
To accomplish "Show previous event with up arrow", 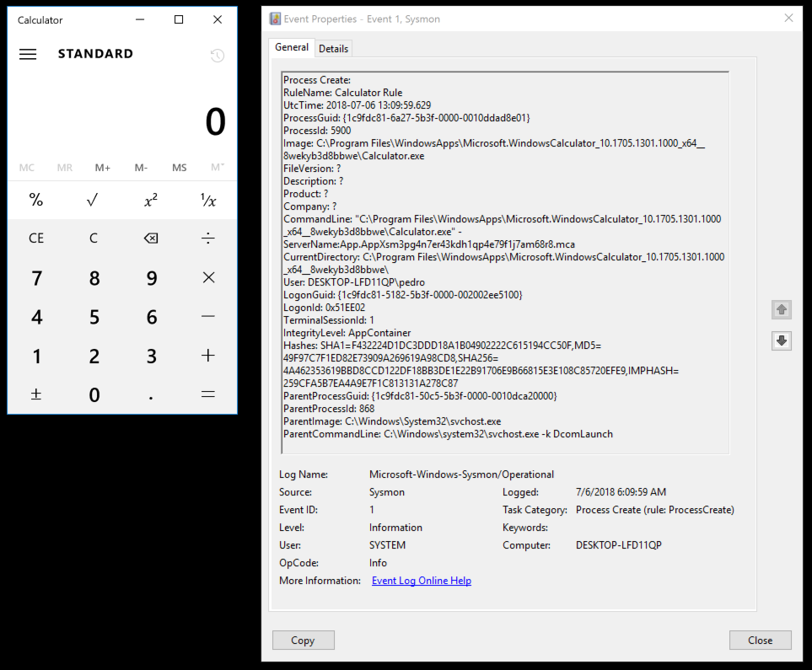I will pyautogui.click(x=782, y=309).
